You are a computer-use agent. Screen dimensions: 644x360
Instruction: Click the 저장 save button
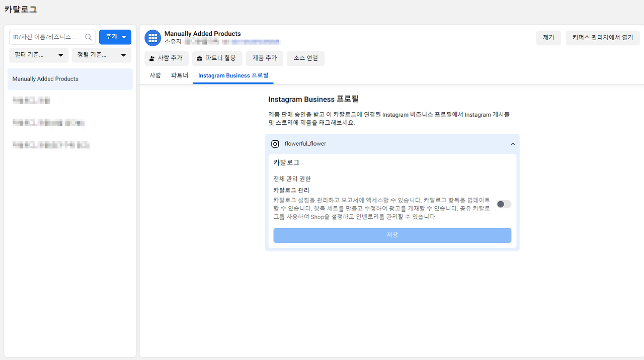click(x=392, y=235)
